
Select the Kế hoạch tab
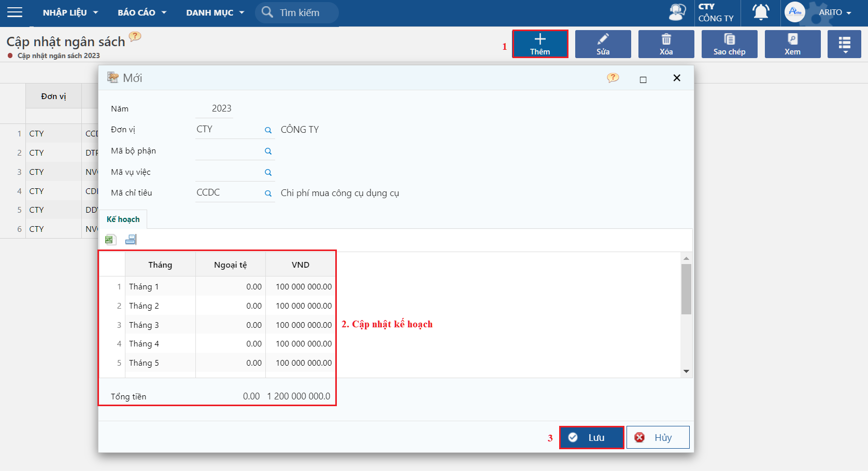tap(123, 219)
